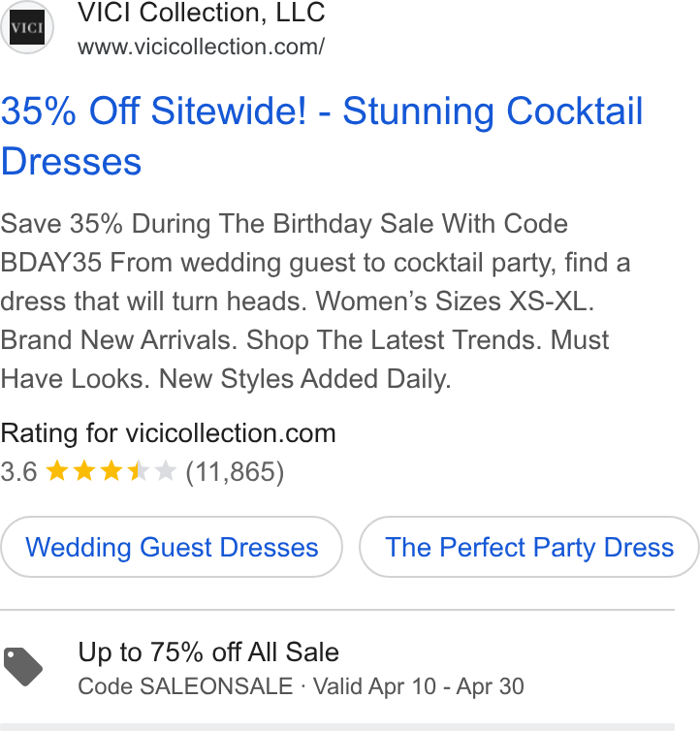Select The Perfect Party Dress chip
700x731 pixels.
(529, 547)
